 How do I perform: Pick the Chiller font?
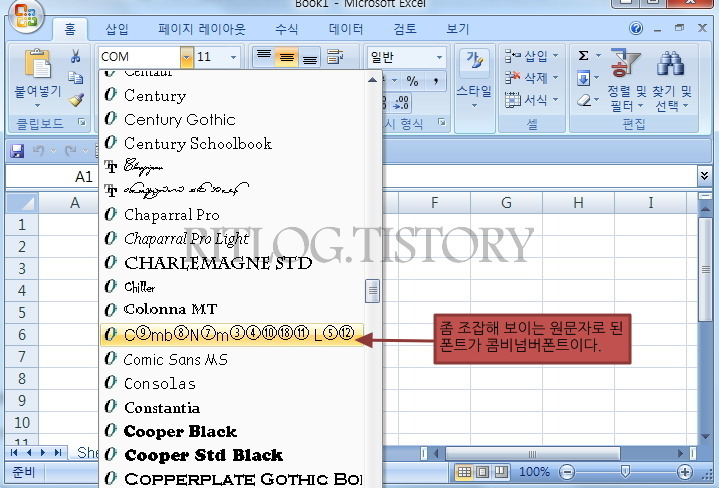coord(232,287)
